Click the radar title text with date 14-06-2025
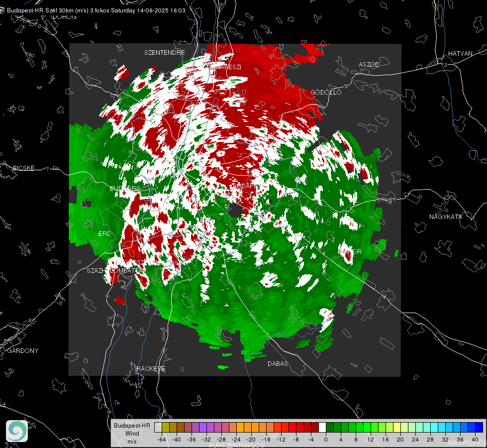 [x=96, y=10]
